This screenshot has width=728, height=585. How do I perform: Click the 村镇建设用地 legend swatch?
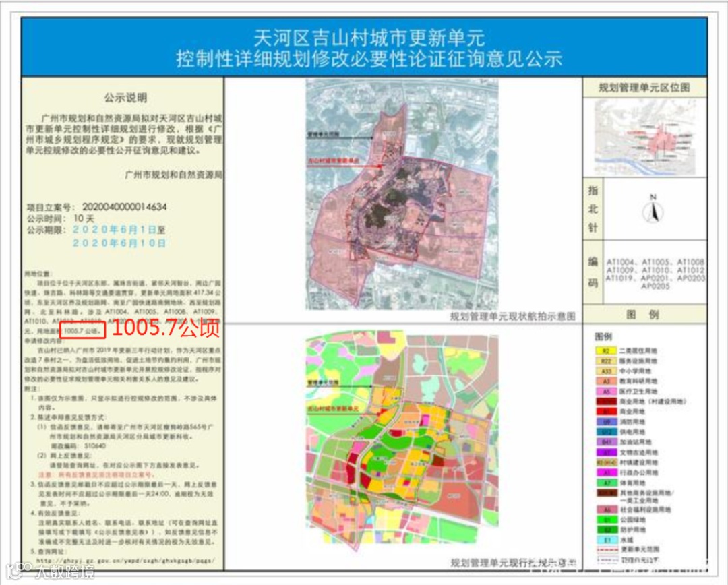[x=606, y=462]
